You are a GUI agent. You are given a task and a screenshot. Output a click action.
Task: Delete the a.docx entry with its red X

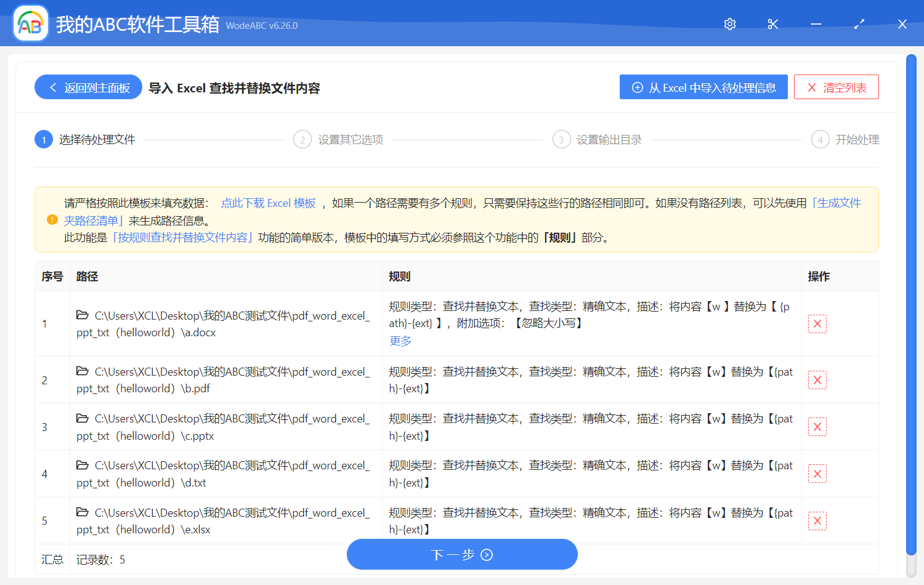817,323
